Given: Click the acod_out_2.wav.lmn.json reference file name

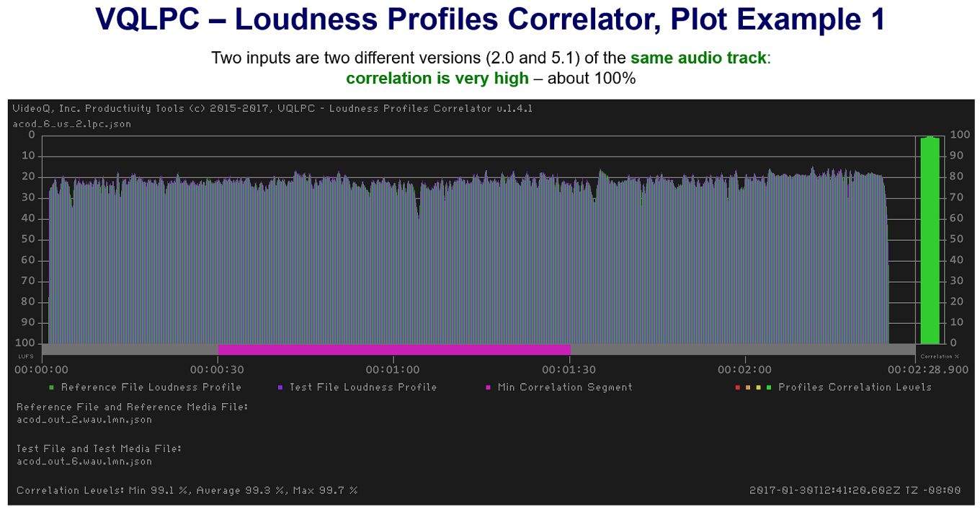Looking at the screenshot, I should [x=84, y=420].
